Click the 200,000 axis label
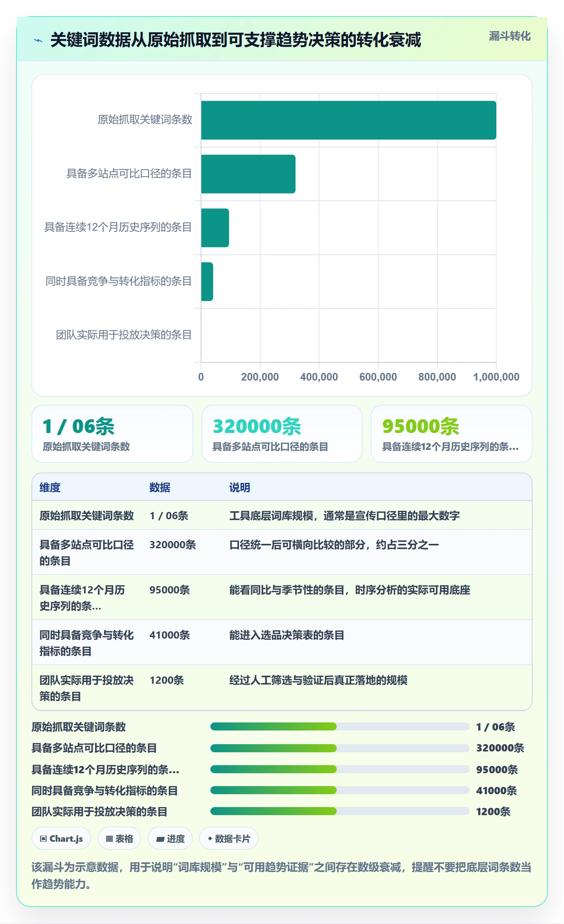Viewport: 564px width, 924px height. [x=260, y=377]
